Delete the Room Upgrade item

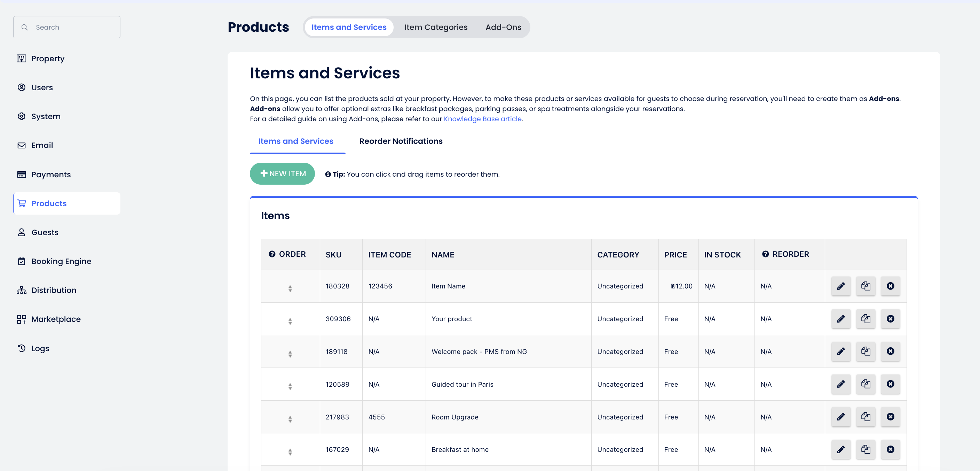click(890, 417)
